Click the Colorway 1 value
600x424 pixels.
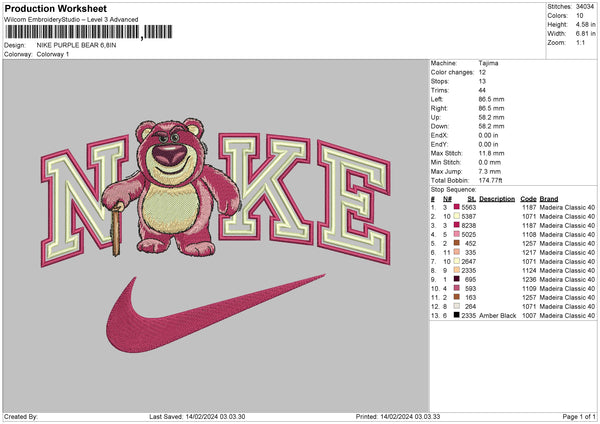tap(53, 54)
